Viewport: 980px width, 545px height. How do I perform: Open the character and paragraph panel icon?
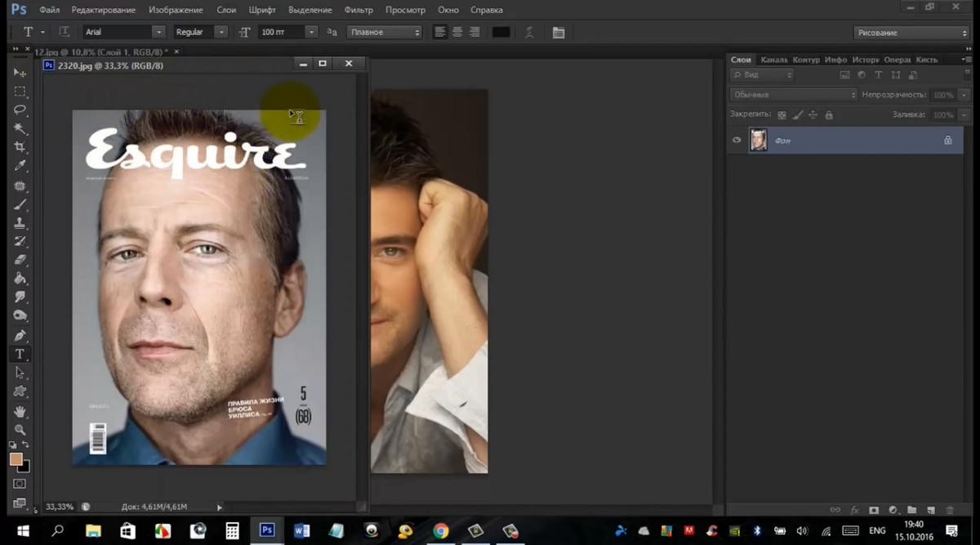point(559,32)
